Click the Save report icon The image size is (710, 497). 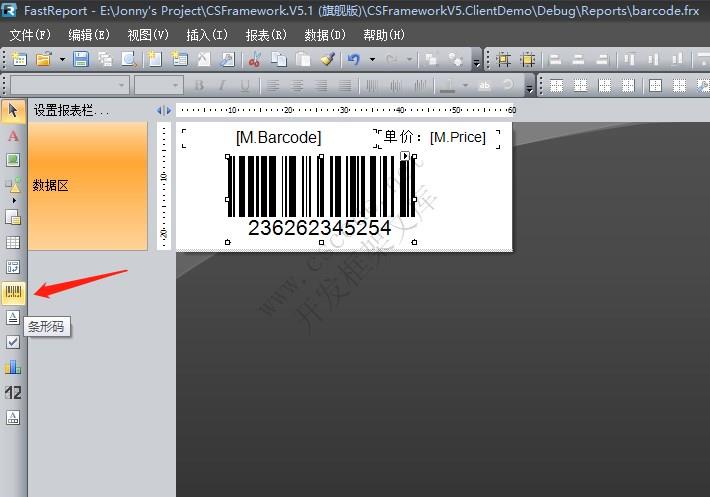81,60
